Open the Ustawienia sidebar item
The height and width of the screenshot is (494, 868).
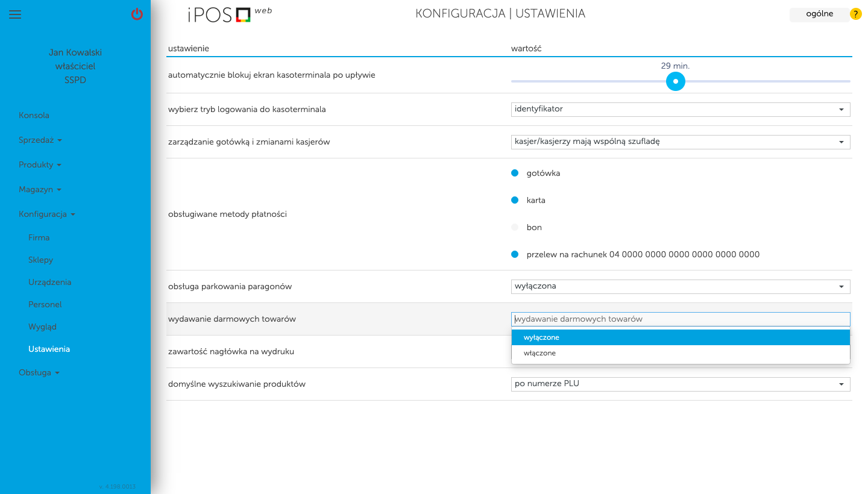click(x=49, y=349)
